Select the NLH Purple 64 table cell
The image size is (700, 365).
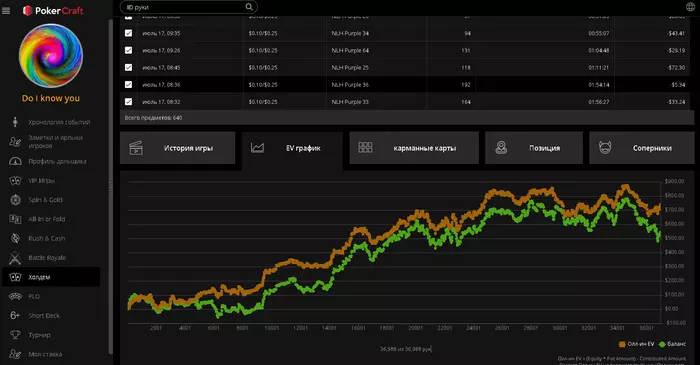[x=350, y=50]
